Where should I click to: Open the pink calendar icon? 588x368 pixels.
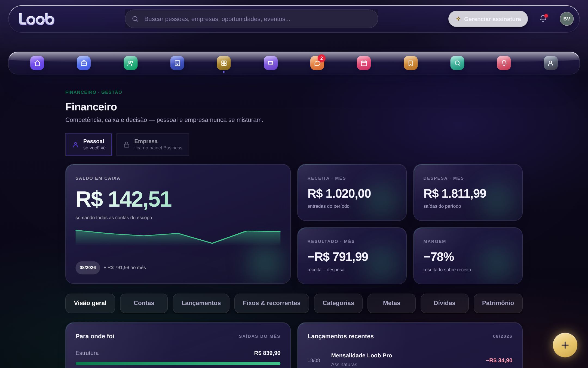(x=364, y=63)
